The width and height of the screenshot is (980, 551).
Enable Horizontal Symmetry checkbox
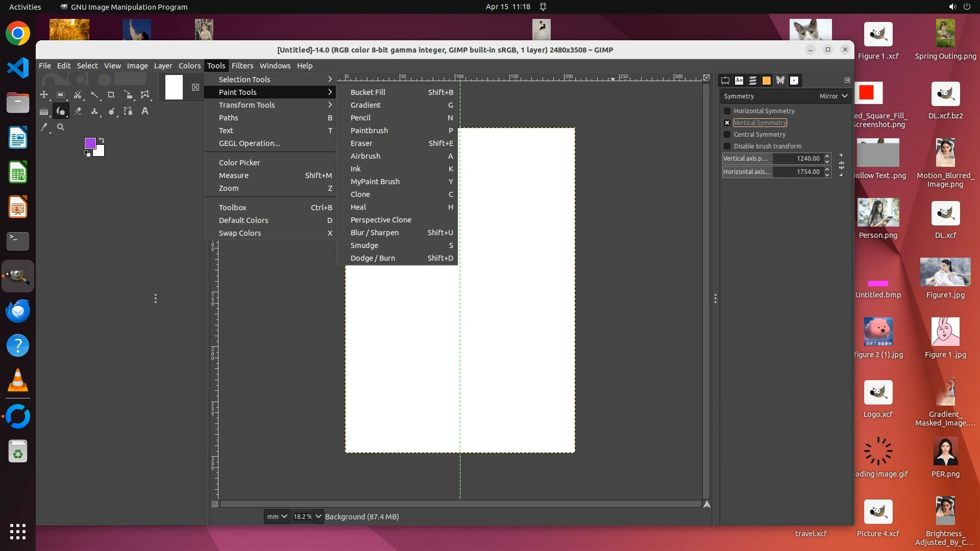727,111
